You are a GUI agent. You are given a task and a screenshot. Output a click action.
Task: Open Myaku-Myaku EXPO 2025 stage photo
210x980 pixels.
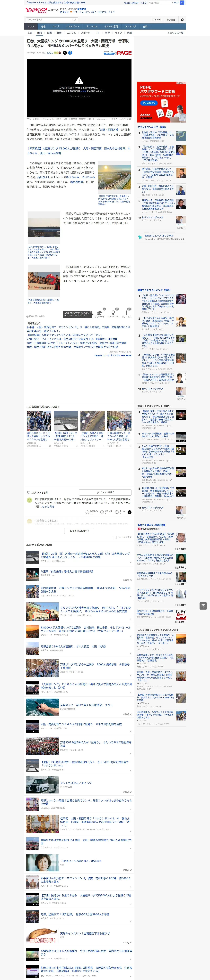coord(44,281)
